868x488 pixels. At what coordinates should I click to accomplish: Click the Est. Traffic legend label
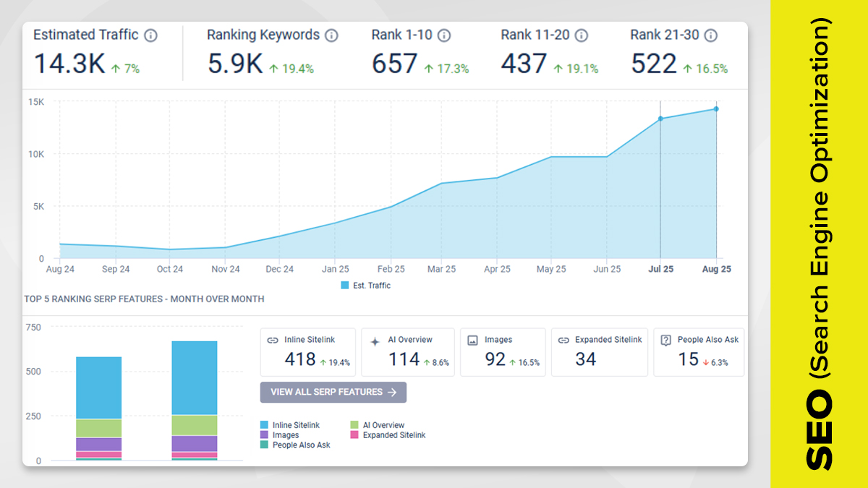click(372, 286)
